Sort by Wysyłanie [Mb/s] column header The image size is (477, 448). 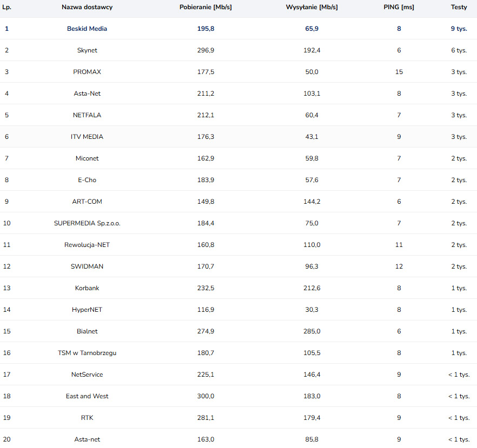tap(312, 7)
